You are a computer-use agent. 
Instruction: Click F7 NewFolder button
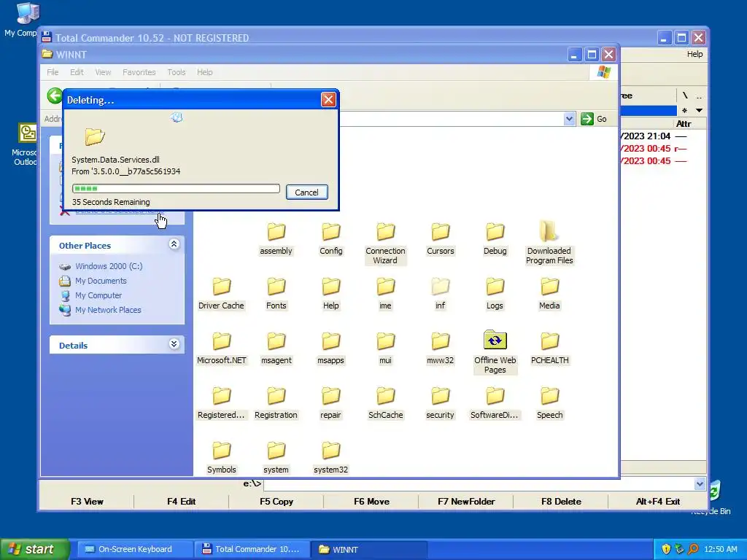pyautogui.click(x=466, y=502)
